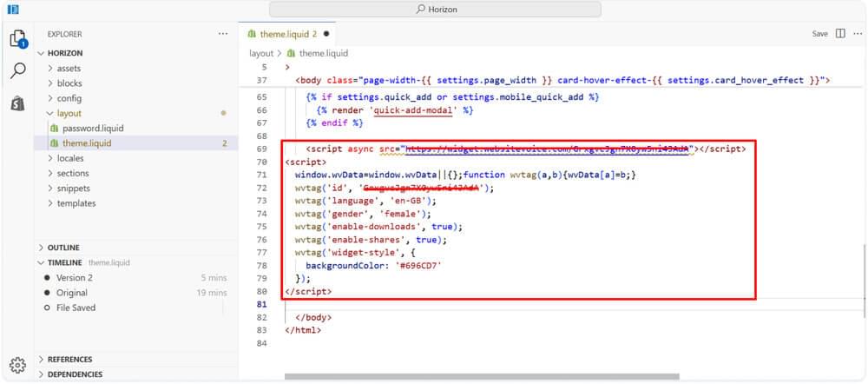Click the split editor icon
This screenshot has width=868, height=384.
point(840,34)
